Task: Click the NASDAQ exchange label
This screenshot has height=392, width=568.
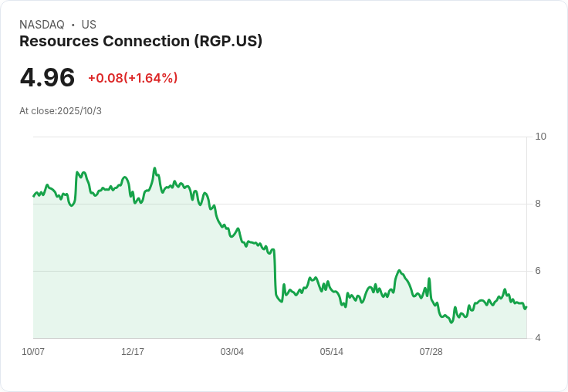Action: tap(42, 25)
